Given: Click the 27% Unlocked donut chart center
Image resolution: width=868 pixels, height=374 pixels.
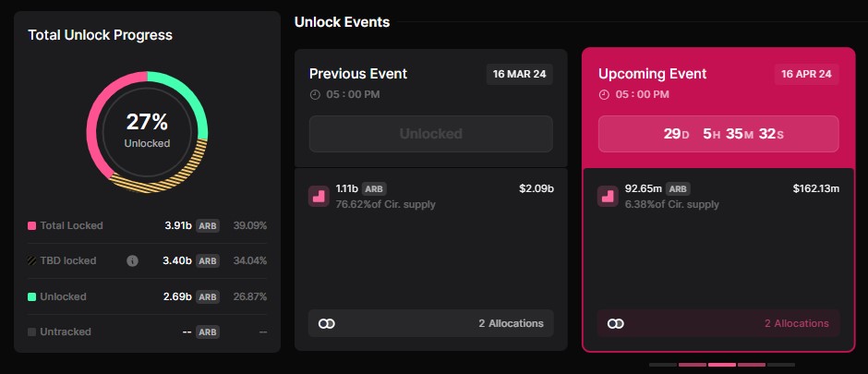Looking at the screenshot, I should tap(147, 131).
